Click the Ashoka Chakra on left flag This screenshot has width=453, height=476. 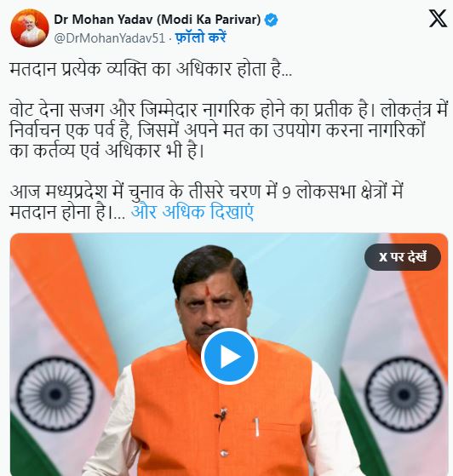pyautogui.click(x=54, y=393)
